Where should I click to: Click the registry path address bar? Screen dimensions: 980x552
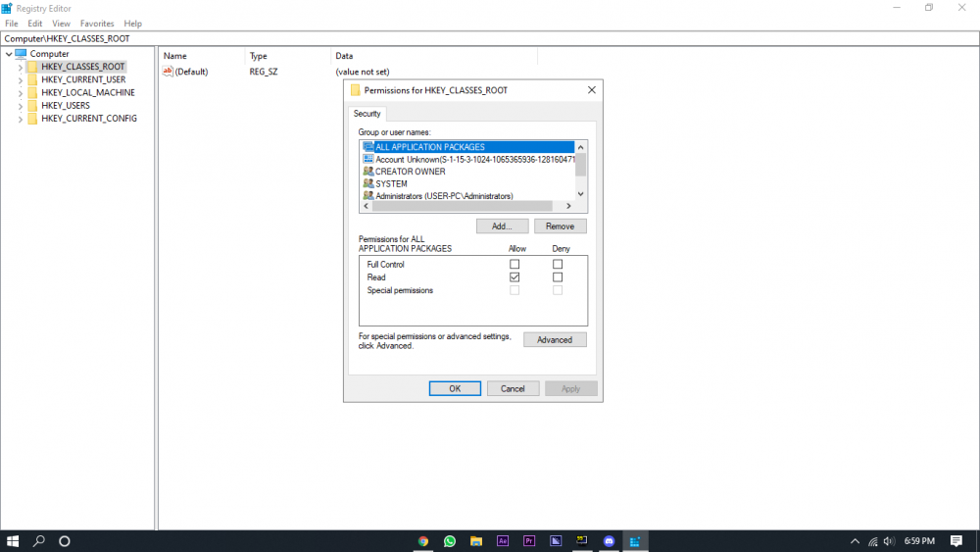[490, 39]
